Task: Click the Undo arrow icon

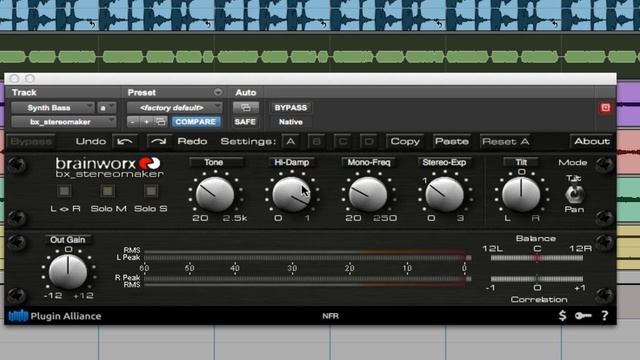Action: tap(125, 141)
